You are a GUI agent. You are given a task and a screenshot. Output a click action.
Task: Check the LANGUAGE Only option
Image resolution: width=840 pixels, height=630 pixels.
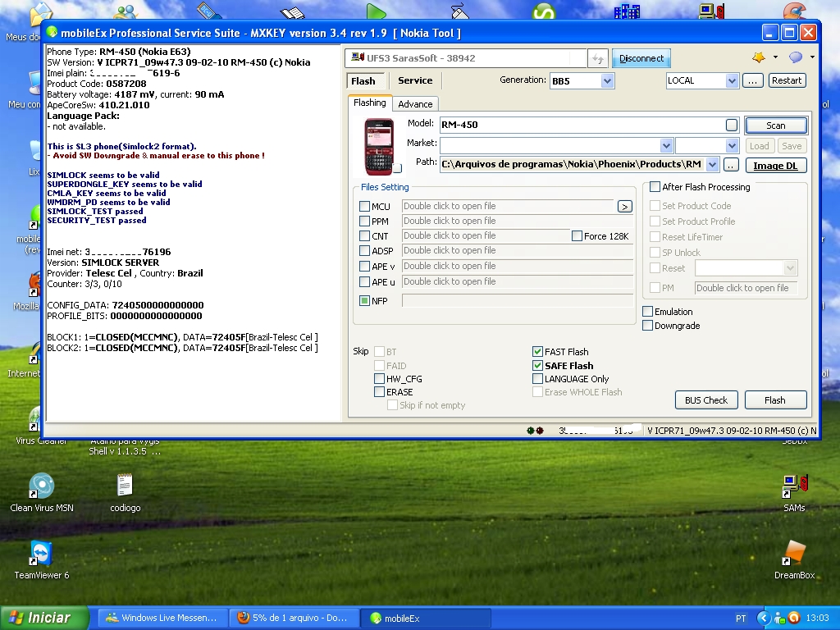pyautogui.click(x=537, y=379)
